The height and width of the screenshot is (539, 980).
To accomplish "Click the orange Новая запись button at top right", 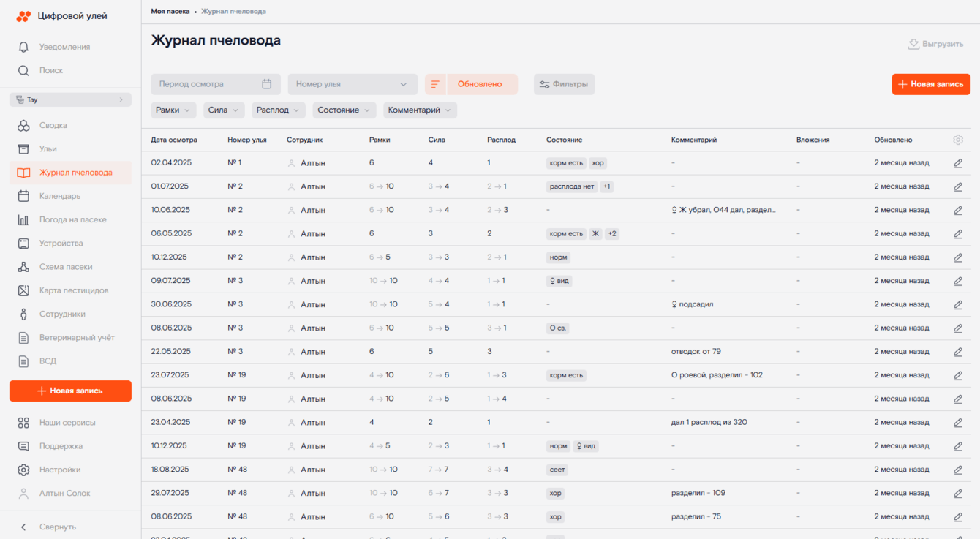I will (931, 84).
